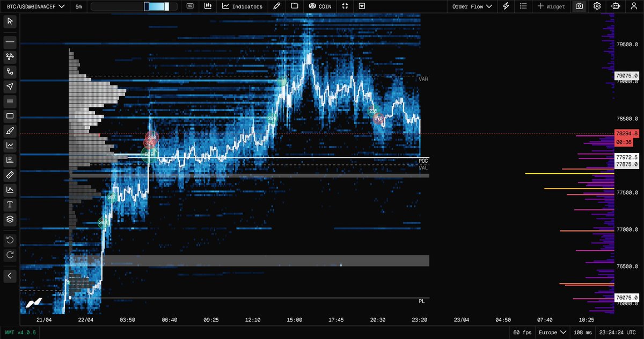The height and width of the screenshot is (339, 644).
Task: Click the 77000.0 price axis label
Action: pos(627,230)
